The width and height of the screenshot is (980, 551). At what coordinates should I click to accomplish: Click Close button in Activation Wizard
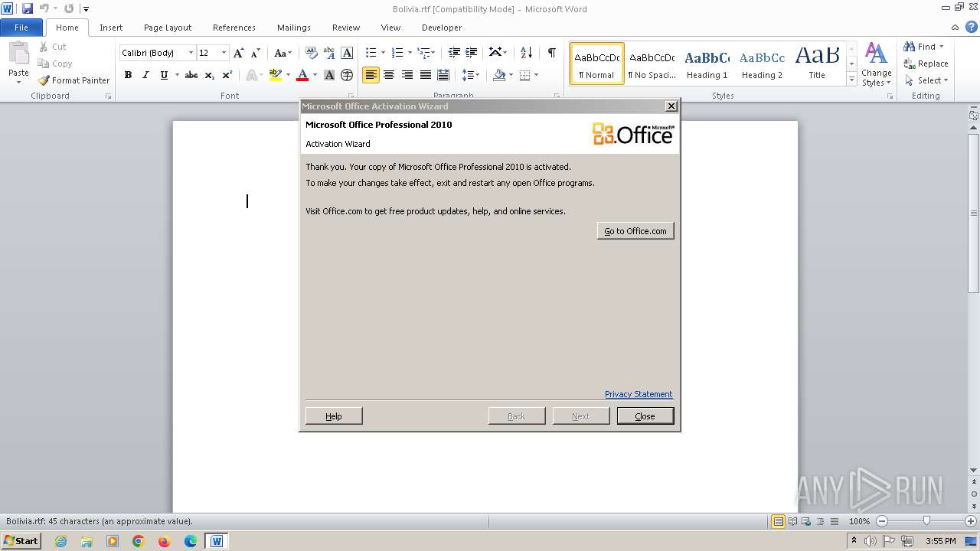coord(645,416)
